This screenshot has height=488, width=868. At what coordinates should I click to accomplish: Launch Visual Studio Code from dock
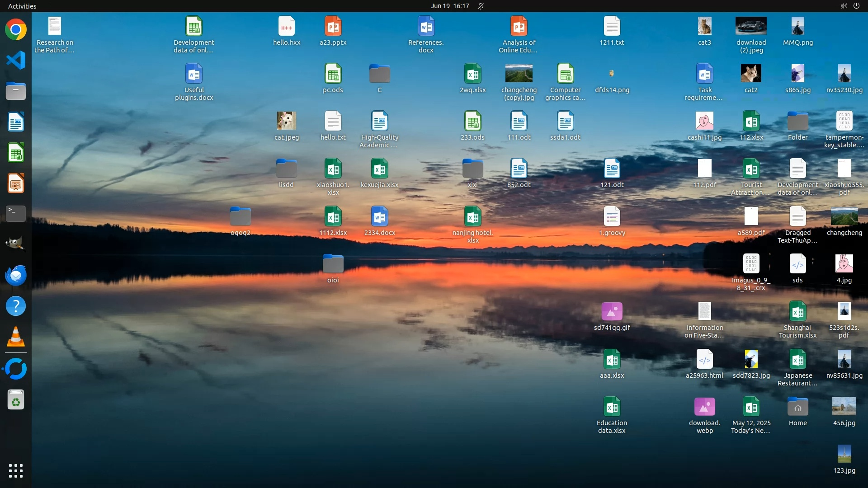(16, 60)
